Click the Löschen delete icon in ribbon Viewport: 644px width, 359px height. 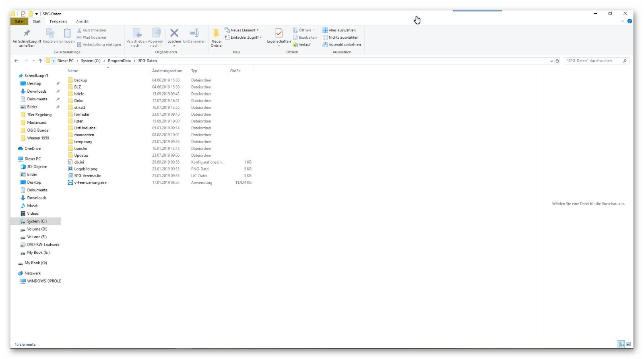(x=174, y=33)
